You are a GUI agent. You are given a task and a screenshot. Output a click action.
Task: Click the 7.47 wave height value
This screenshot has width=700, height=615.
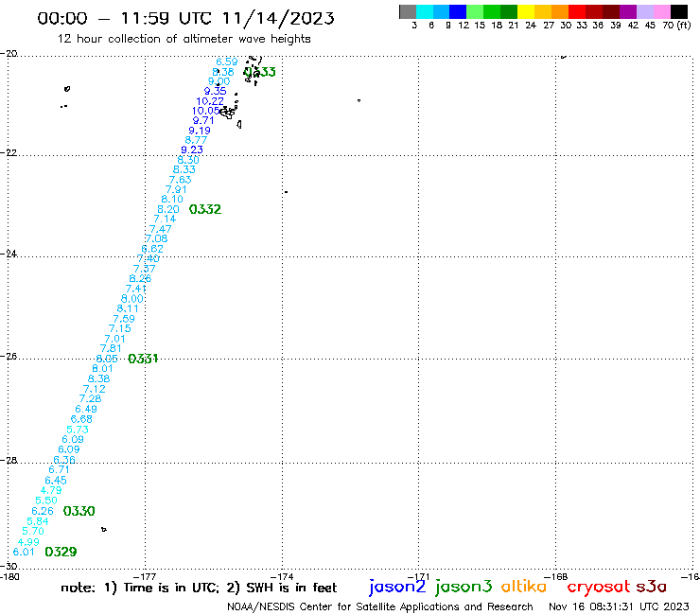pos(160,229)
